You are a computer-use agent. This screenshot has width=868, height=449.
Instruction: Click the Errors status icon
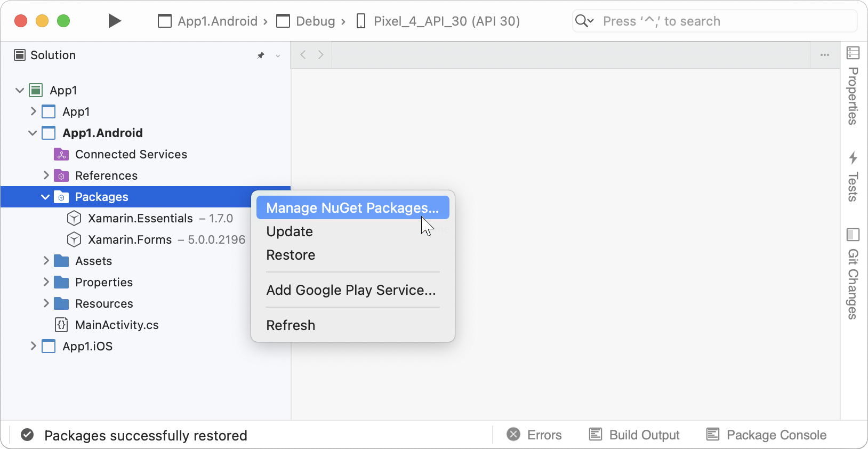(x=513, y=435)
